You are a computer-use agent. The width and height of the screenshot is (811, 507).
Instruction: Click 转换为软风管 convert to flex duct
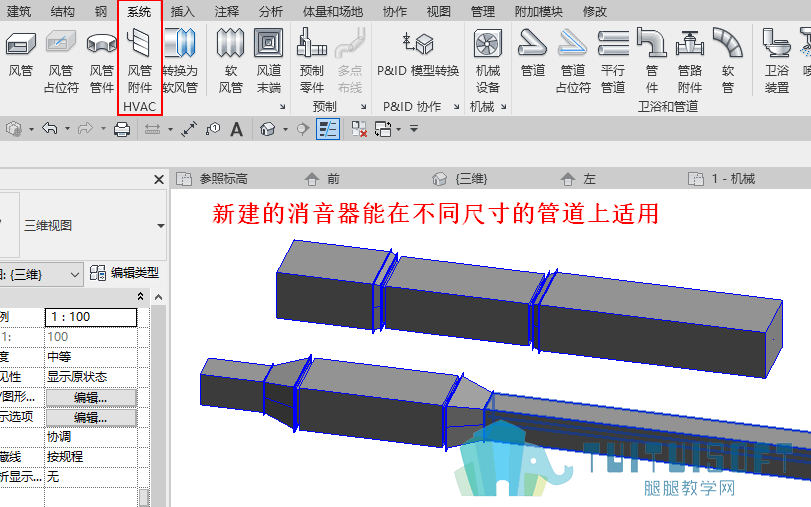pyautogui.click(x=180, y=61)
